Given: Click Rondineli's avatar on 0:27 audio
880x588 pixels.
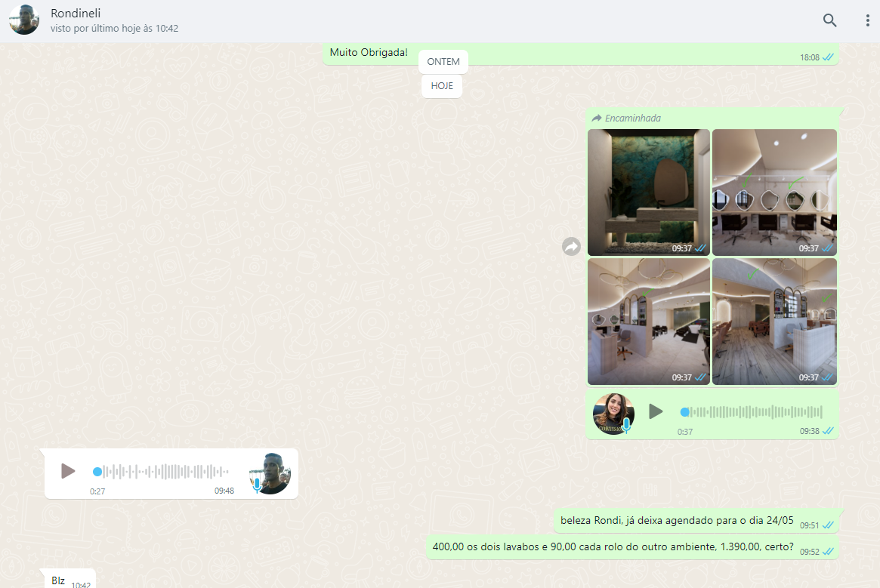Looking at the screenshot, I should pos(270,473).
